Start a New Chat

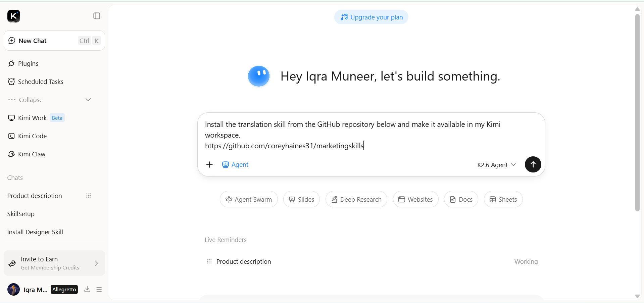coord(54,41)
